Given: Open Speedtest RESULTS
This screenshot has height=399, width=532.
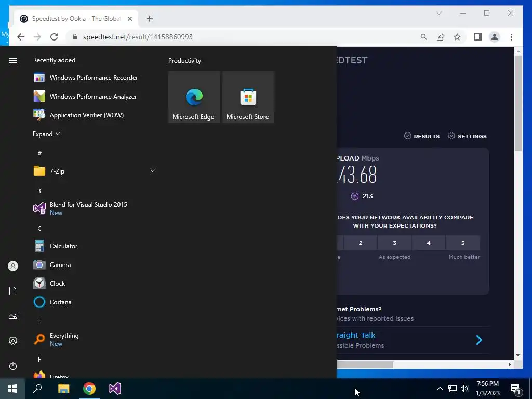Looking at the screenshot, I should (422, 136).
